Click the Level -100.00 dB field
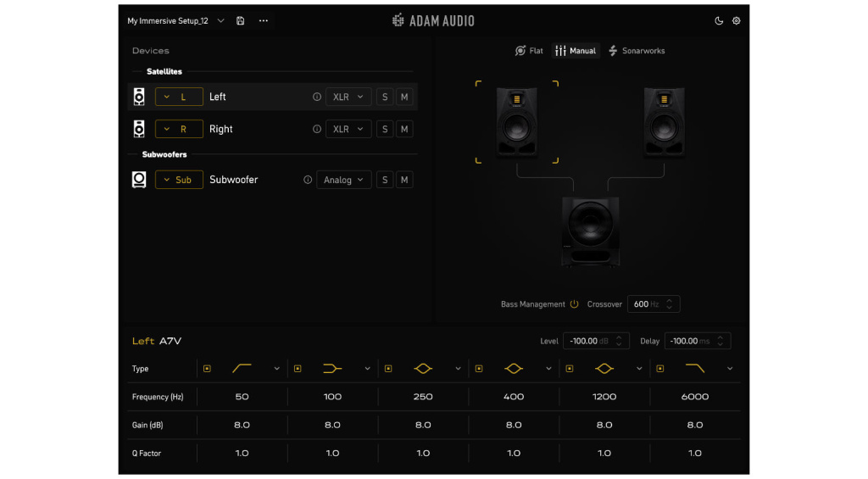Viewport: 868px width, 479px height. (596, 341)
